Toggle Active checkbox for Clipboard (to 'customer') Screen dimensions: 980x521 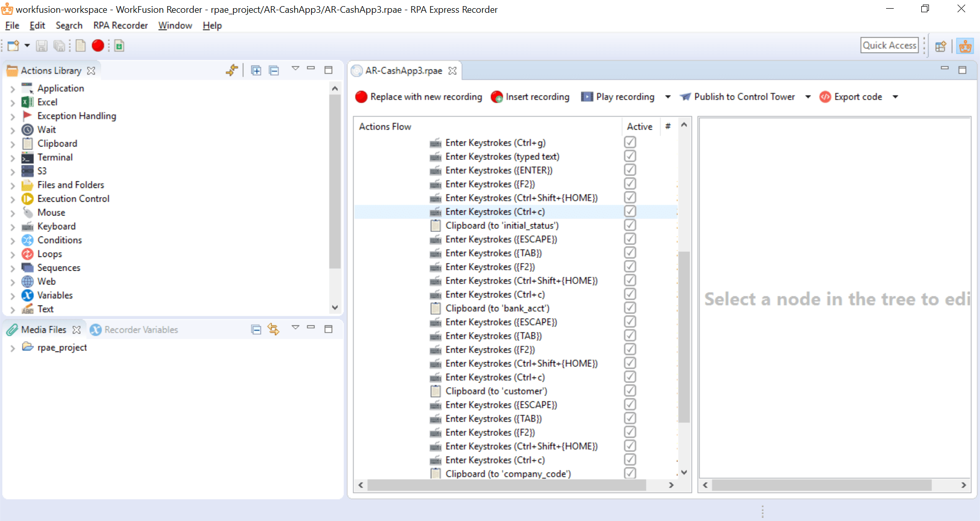pos(630,390)
